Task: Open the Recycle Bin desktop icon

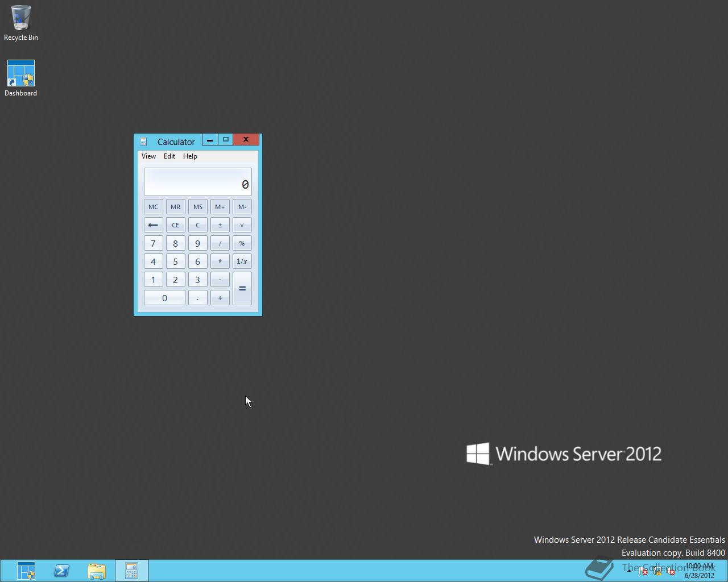Action: pyautogui.click(x=21, y=23)
